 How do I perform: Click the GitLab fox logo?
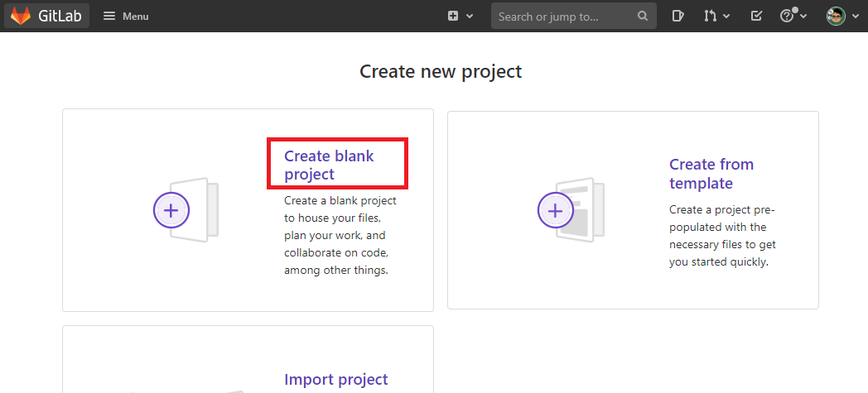coord(21,16)
